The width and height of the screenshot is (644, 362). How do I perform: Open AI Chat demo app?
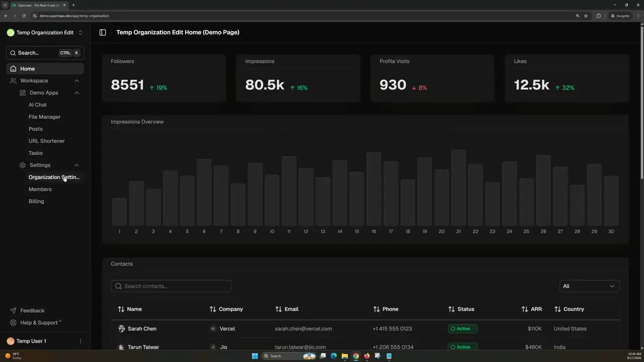pyautogui.click(x=38, y=105)
